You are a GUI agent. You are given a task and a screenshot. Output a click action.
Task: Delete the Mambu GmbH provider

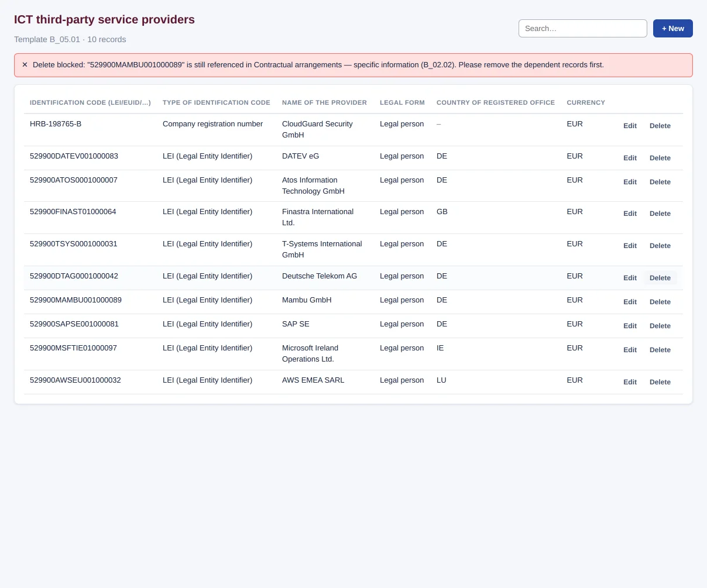(660, 302)
